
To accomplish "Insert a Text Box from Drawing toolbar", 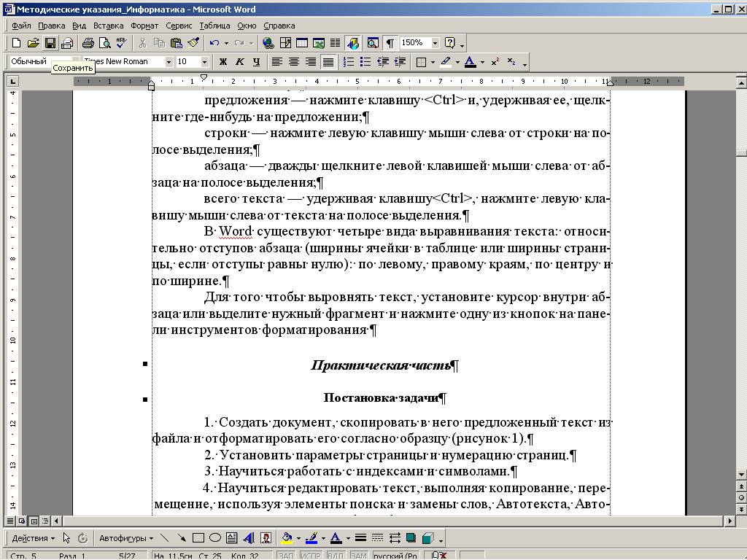I will (231, 538).
